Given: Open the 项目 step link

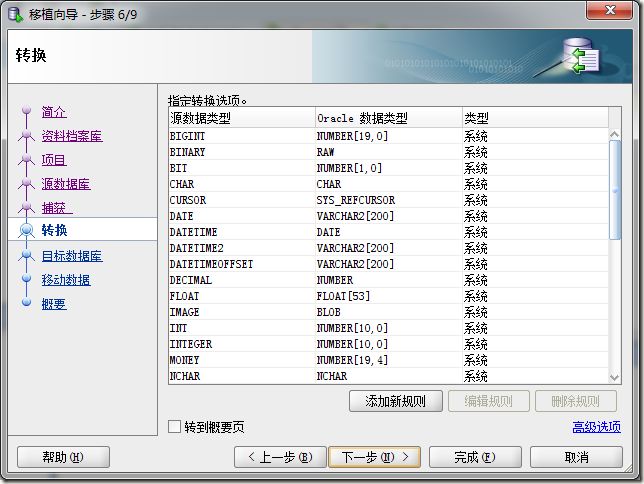Looking at the screenshot, I should (x=54, y=160).
